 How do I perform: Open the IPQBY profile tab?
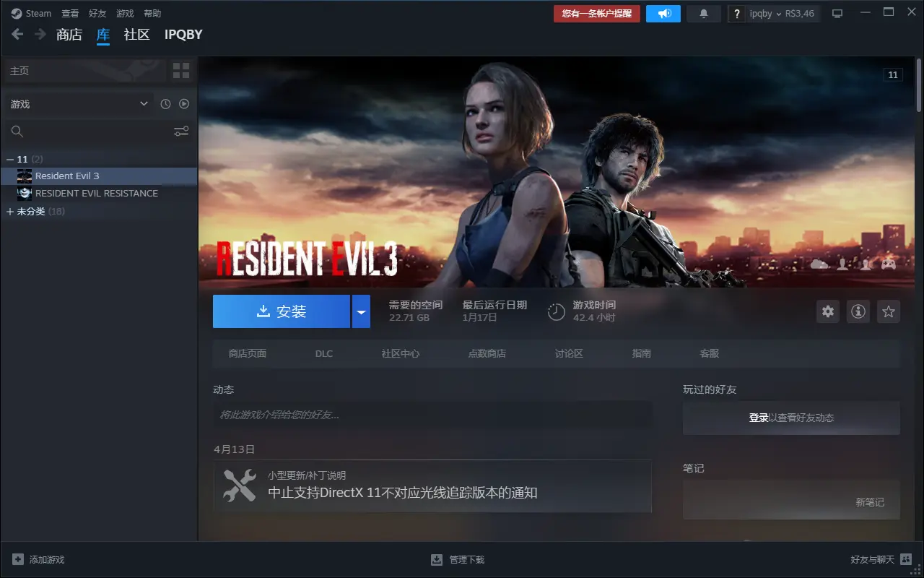183,35
